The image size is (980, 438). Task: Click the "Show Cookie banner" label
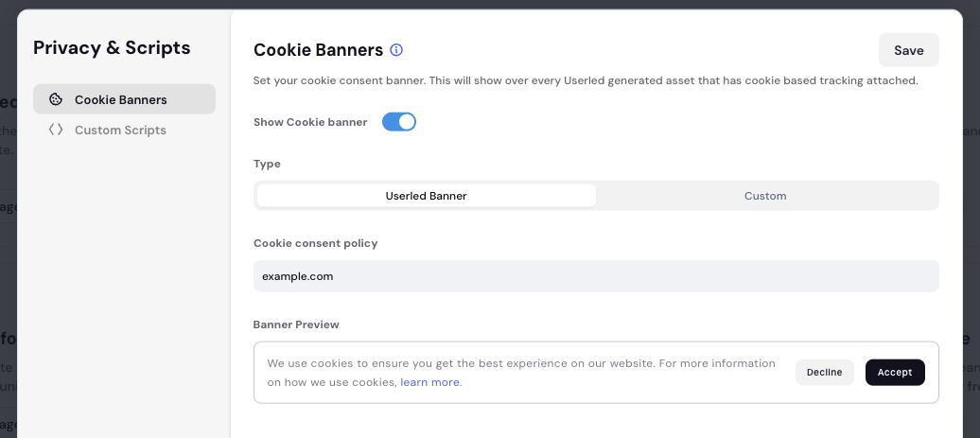[310, 122]
